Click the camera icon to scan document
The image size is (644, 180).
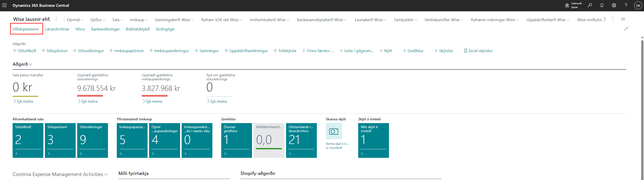(333, 131)
